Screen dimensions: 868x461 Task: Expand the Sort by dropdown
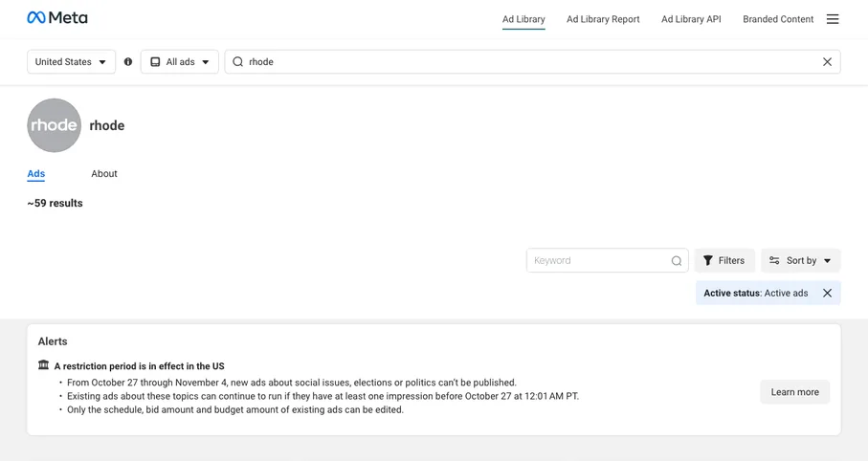pos(800,261)
